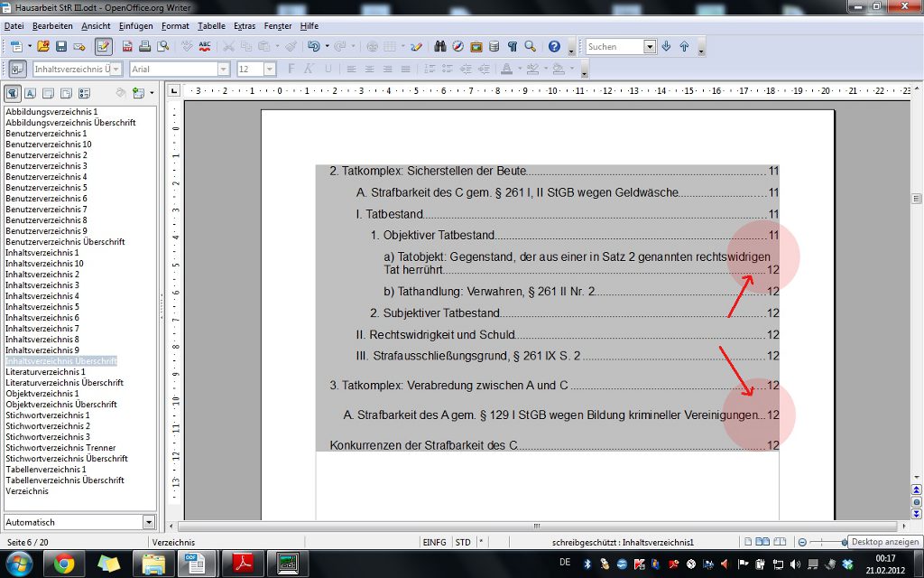Open OpenOffice Help question mark icon
The height and width of the screenshot is (578, 924).
click(554, 46)
